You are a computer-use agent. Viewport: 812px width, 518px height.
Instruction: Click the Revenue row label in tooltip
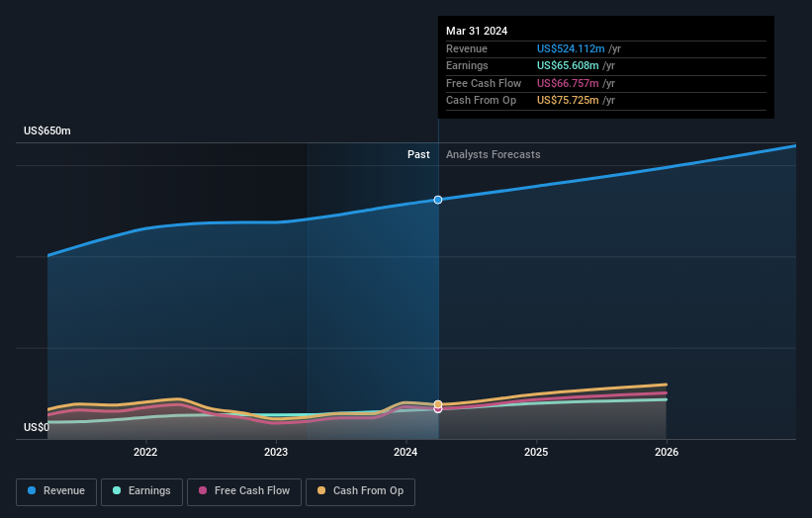pos(467,48)
